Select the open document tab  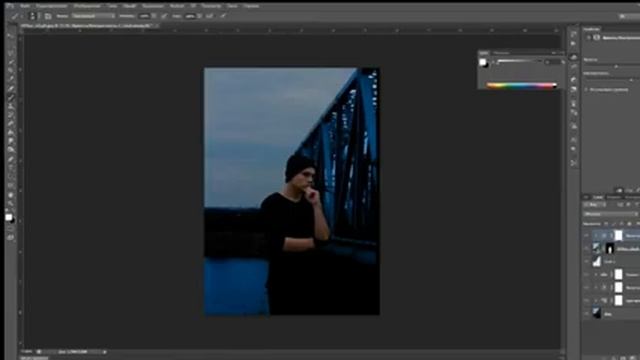(x=89, y=25)
